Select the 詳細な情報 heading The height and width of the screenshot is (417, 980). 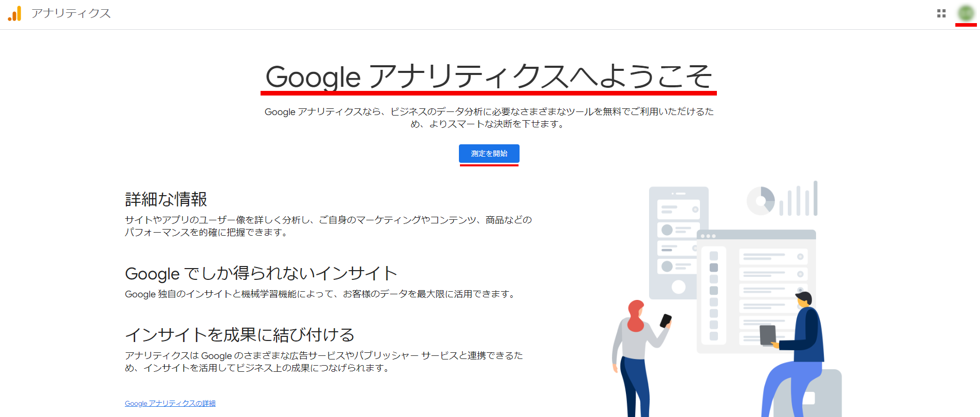pos(166,199)
